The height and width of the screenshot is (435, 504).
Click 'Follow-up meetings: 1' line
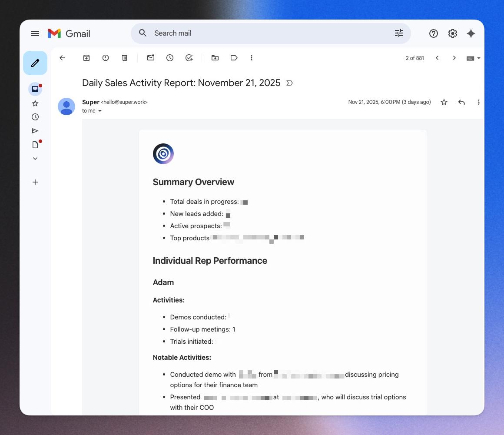point(202,329)
